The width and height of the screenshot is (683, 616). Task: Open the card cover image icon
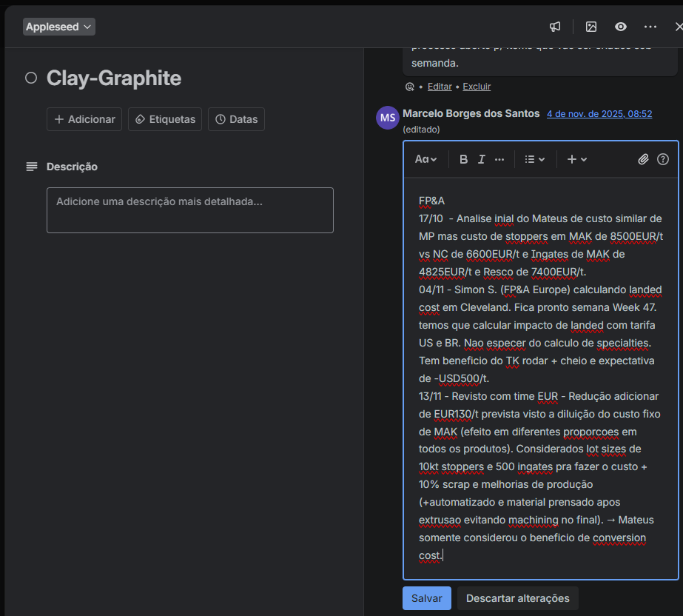(x=591, y=27)
